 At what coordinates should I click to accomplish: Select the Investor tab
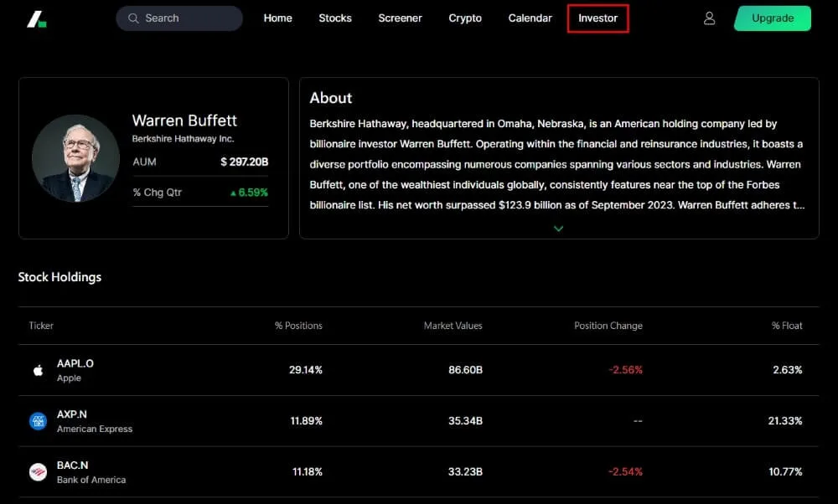point(597,18)
